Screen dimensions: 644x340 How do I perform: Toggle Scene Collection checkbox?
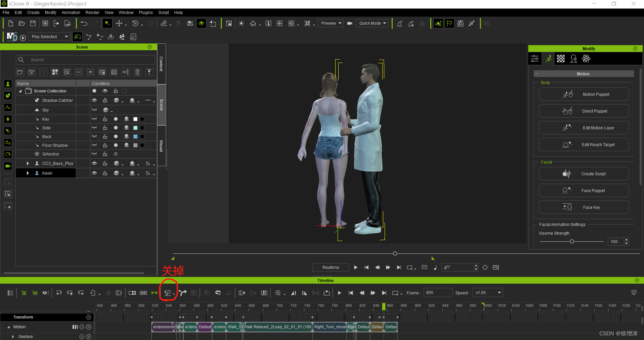coord(125,91)
